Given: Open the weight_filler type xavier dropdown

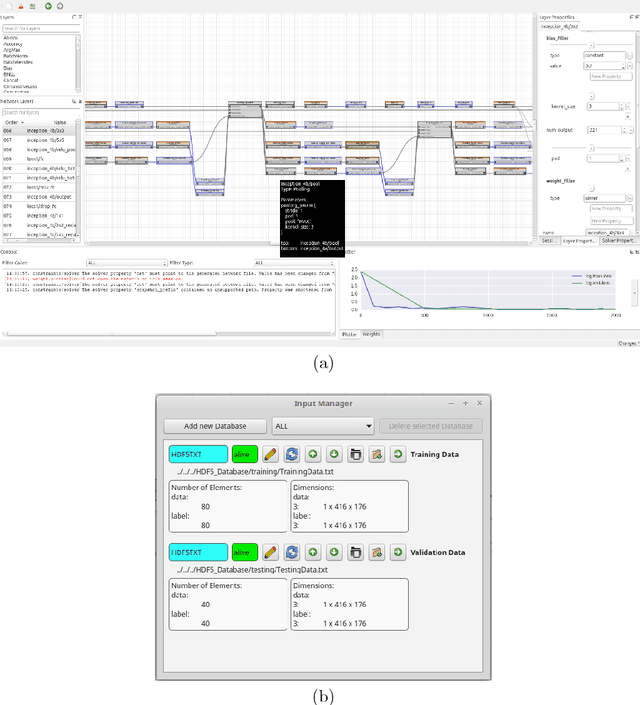Looking at the screenshot, I should pyautogui.click(x=605, y=198).
